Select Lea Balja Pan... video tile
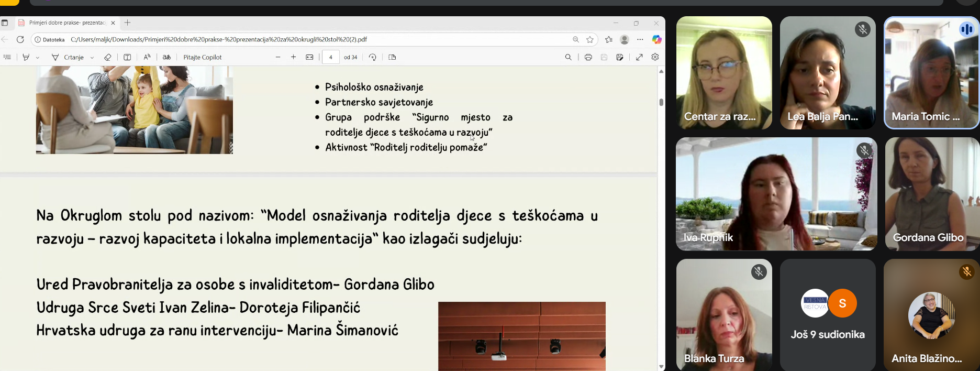Image resolution: width=980 pixels, height=371 pixels. (x=828, y=72)
